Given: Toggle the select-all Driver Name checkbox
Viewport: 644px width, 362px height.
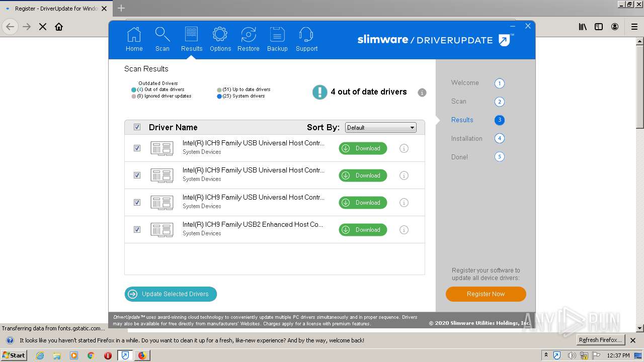Looking at the screenshot, I should pyautogui.click(x=137, y=127).
